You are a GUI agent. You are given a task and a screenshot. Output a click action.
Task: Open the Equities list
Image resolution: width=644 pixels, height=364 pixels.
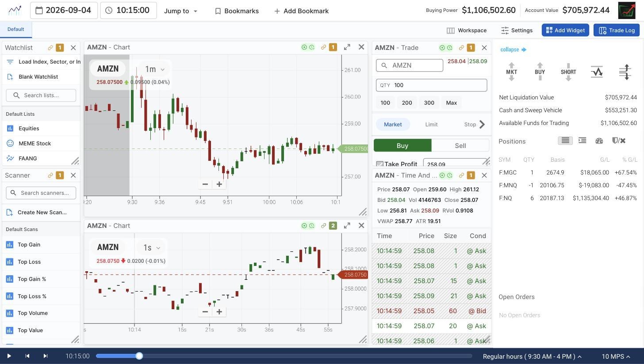[x=29, y=129]
